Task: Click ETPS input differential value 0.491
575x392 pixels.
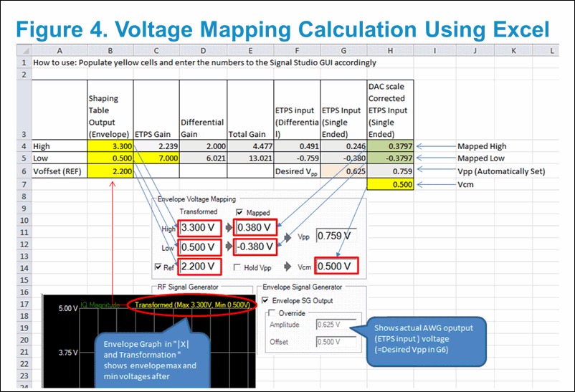Action: tap(297, 146)
